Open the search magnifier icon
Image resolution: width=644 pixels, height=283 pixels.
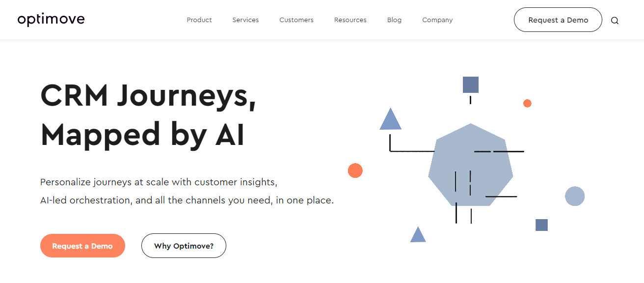pos(615,21)
